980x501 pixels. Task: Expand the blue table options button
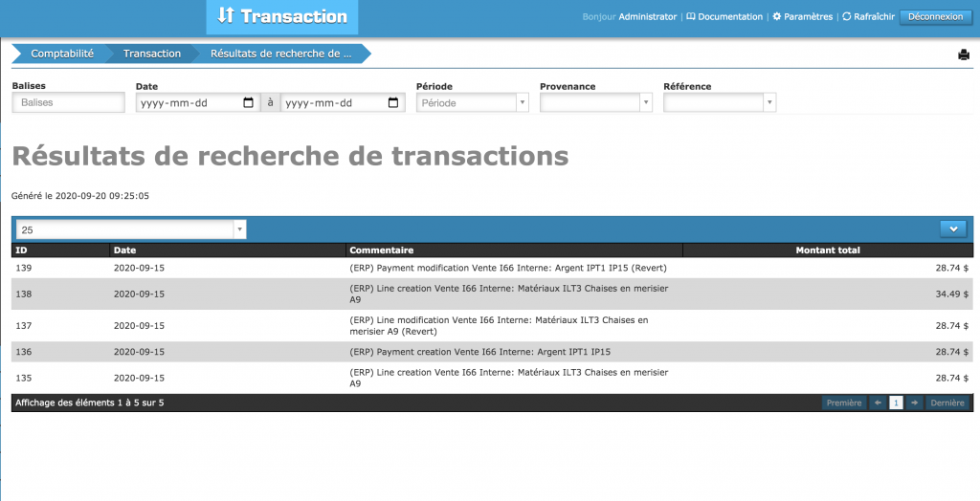click(954, 229)
